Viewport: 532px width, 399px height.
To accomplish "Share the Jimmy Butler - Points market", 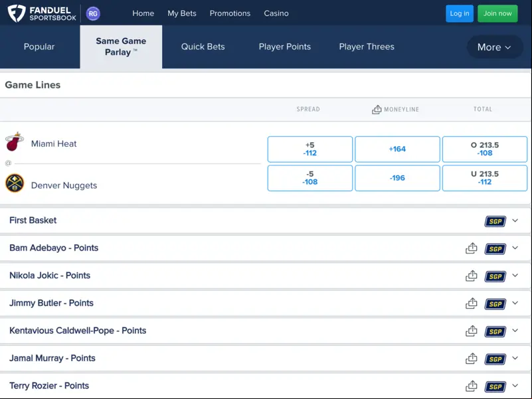I will (472, 303).
